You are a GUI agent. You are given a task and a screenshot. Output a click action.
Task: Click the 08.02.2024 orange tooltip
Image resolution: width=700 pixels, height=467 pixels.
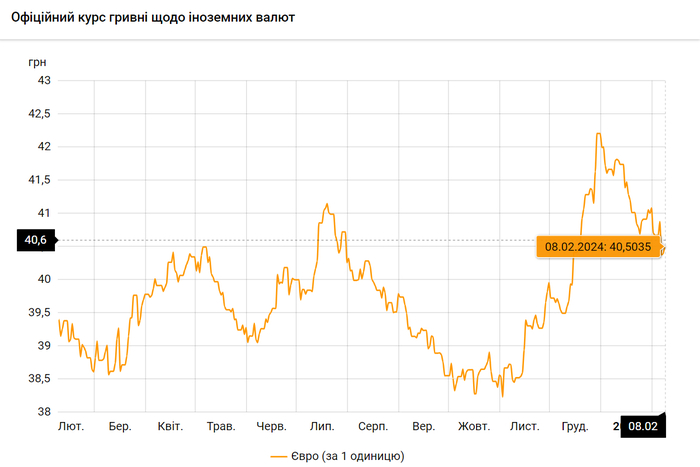pos(598,246)
